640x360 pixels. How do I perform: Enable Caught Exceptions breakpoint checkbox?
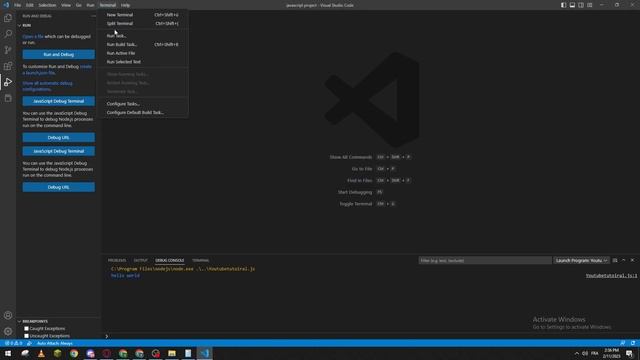27,329
